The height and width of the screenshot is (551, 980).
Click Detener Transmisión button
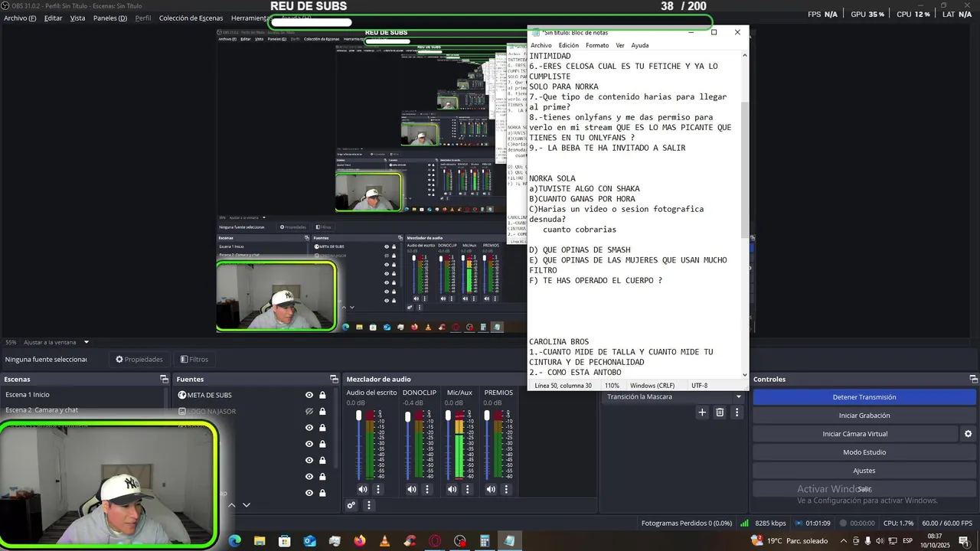pyautogui.click(x=864, y=397)
